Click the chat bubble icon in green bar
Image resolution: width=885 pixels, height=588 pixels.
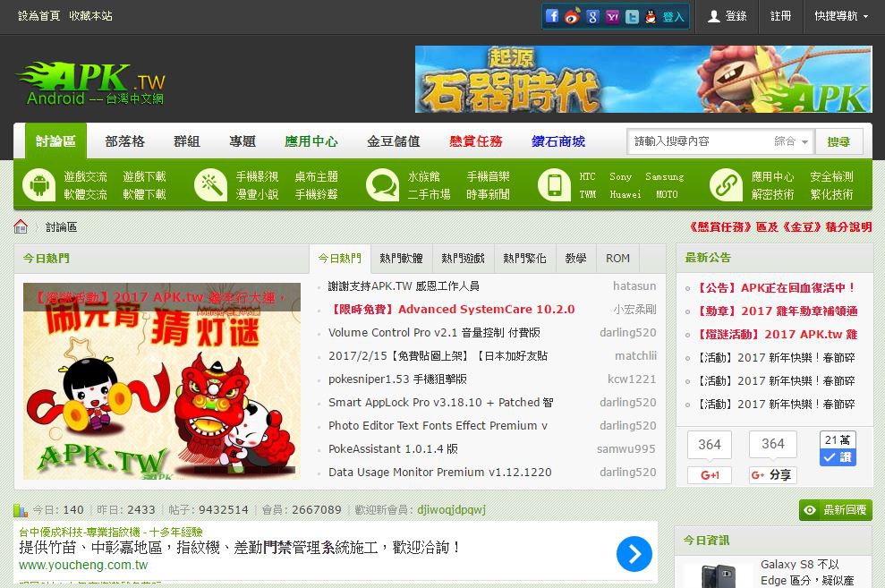coord(383,185)
